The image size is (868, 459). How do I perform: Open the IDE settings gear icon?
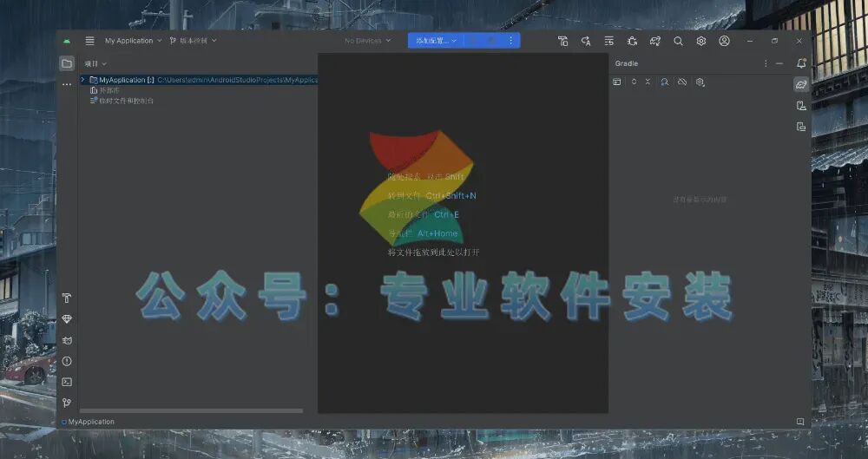700,41
